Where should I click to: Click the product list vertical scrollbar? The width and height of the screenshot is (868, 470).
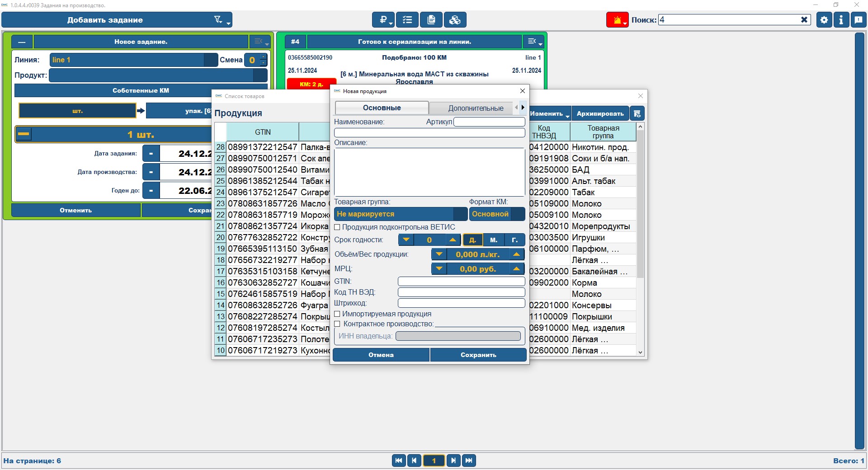(640, 203)
